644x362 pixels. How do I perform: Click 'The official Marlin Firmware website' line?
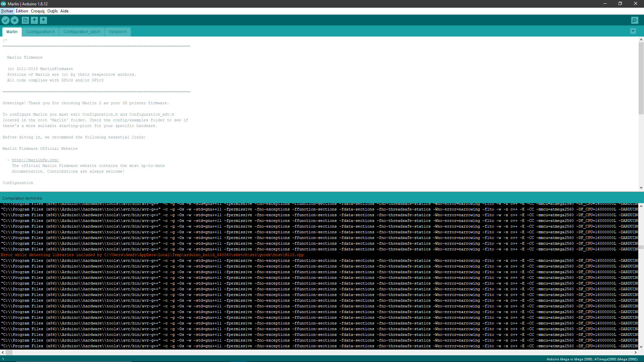[88, 166]
